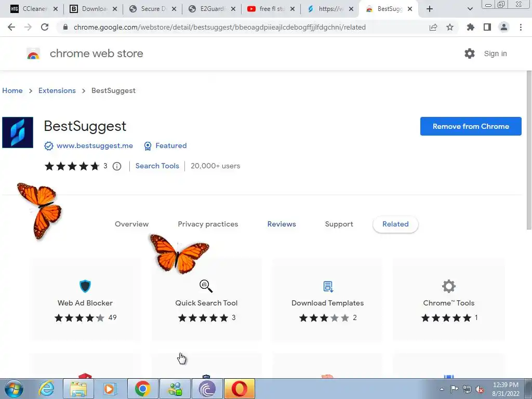
Task: Open Web Ad Blocker shield icon
Action: pyautogui.click(x=85, y=286)
